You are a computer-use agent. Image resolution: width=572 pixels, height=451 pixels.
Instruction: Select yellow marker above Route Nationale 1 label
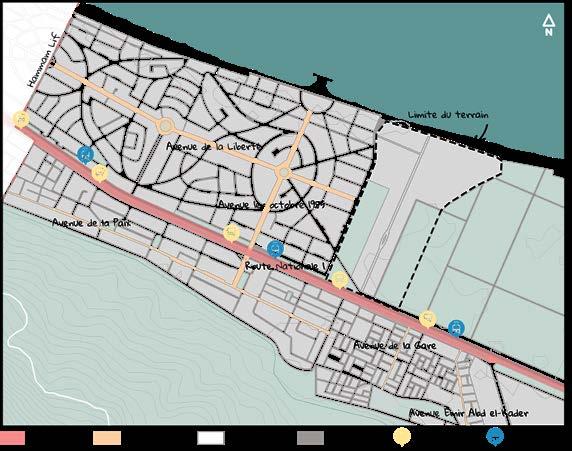[231, 233]
